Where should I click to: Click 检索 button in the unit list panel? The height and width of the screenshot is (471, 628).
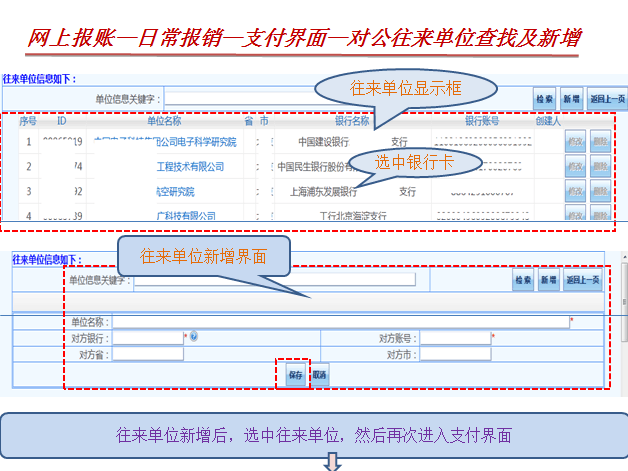tap(544, 98)
